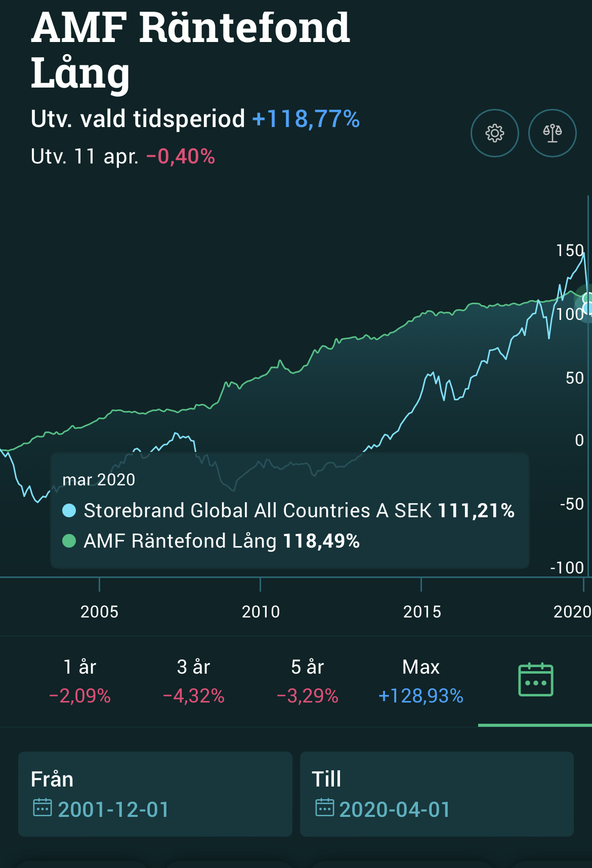Tap the 2010 label on time axis
The image size is (592, 868).
click(x=261, y=611)
